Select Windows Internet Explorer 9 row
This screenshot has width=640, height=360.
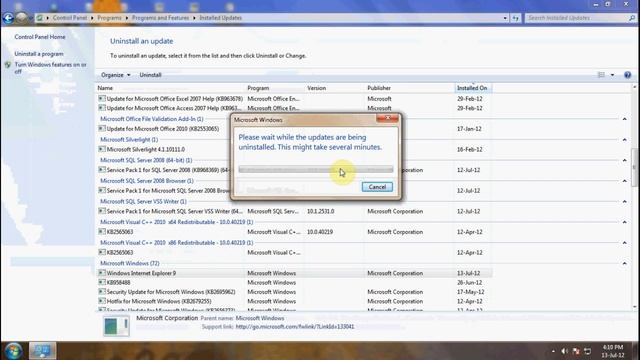294,273
